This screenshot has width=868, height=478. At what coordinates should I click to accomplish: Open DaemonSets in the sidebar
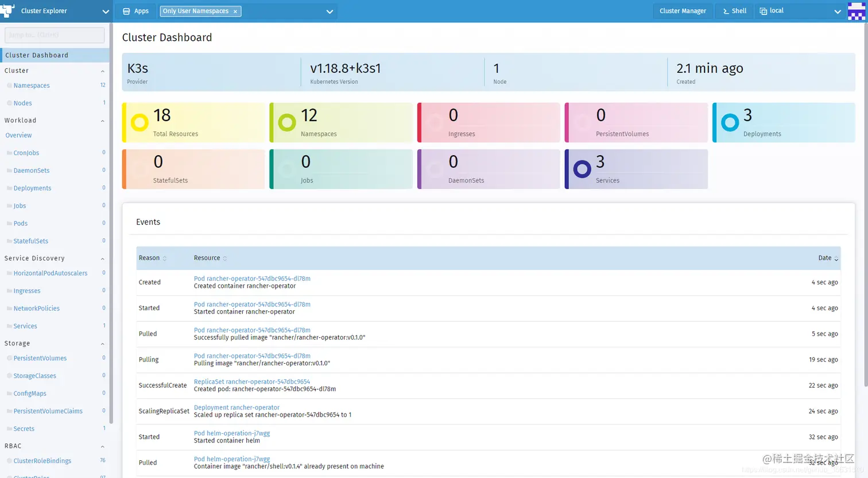coord(32,171)
